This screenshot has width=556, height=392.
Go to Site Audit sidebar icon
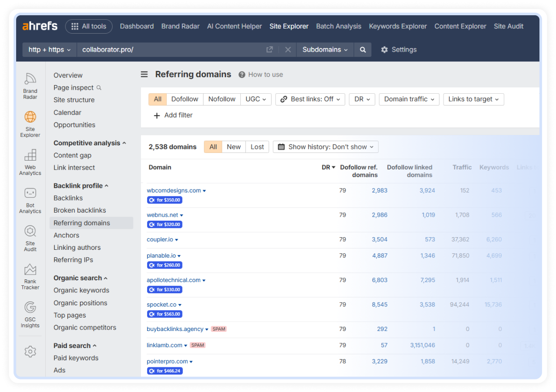click(30, 238)
